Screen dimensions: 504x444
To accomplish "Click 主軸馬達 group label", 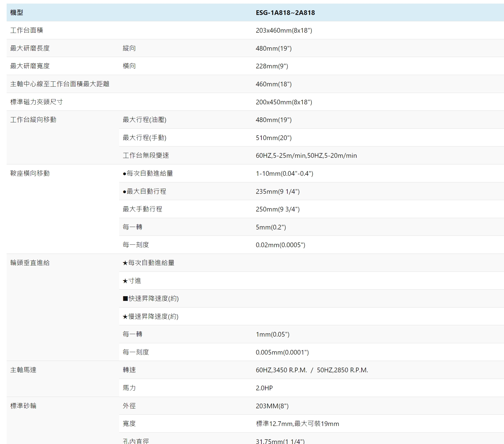I will pos(23,370).
